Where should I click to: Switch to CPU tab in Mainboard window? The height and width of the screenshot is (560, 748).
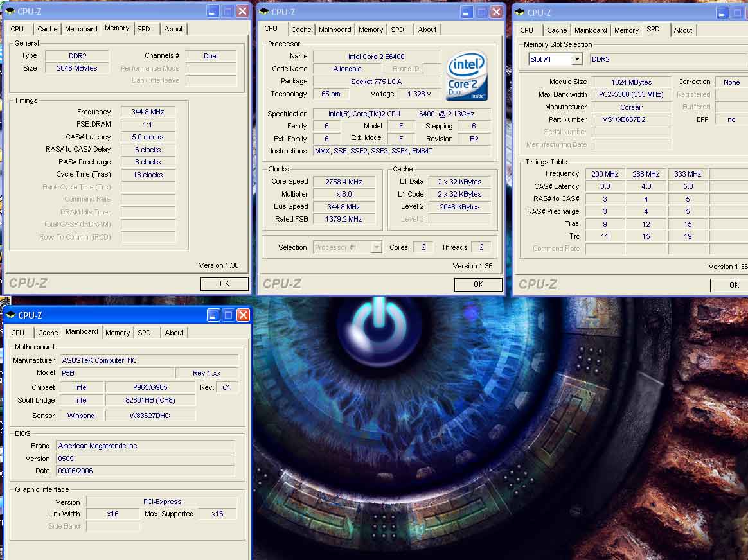[x=17, y=333]
